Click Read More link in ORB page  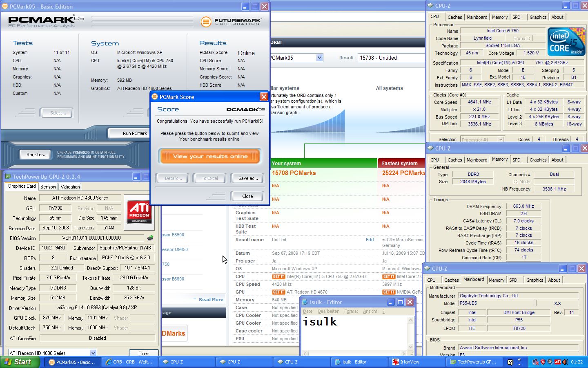click(211, 299)
